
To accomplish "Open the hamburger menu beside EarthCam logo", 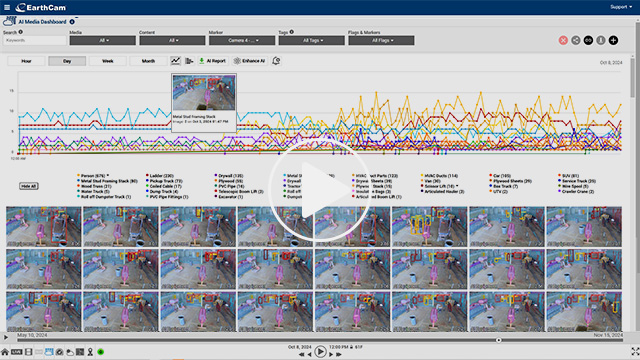I will click(7, 7).
